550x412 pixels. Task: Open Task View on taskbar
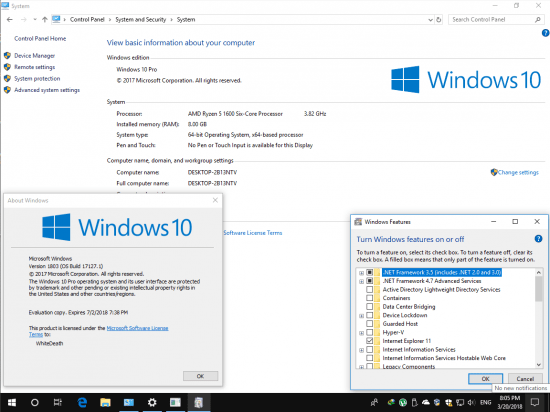pos(58,403)
